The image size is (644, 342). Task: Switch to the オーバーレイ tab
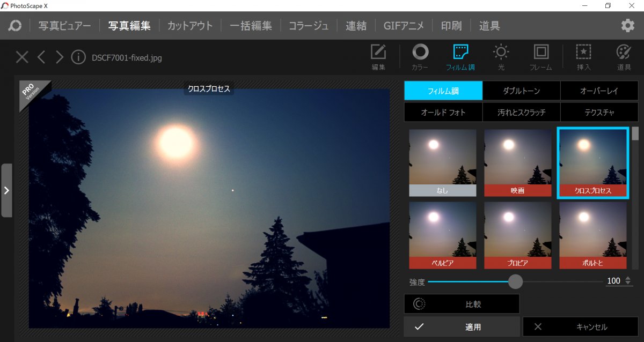(599, 91)
